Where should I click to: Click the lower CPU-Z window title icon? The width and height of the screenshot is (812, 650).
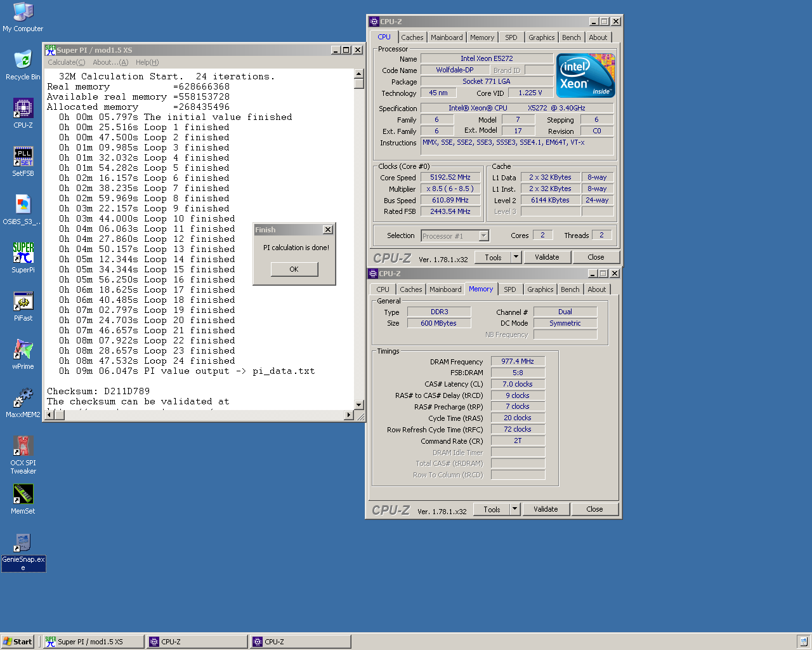(373, 273)
